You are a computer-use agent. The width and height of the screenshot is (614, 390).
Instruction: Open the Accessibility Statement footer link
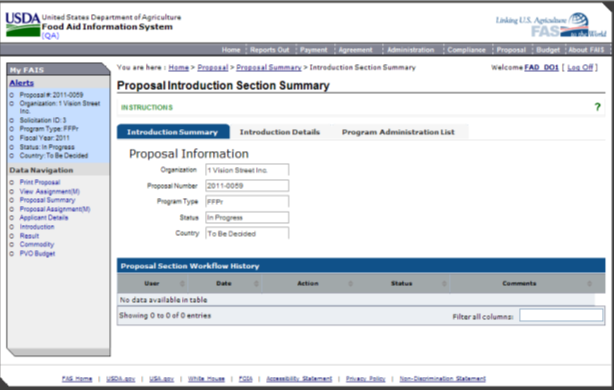point(299,379)
